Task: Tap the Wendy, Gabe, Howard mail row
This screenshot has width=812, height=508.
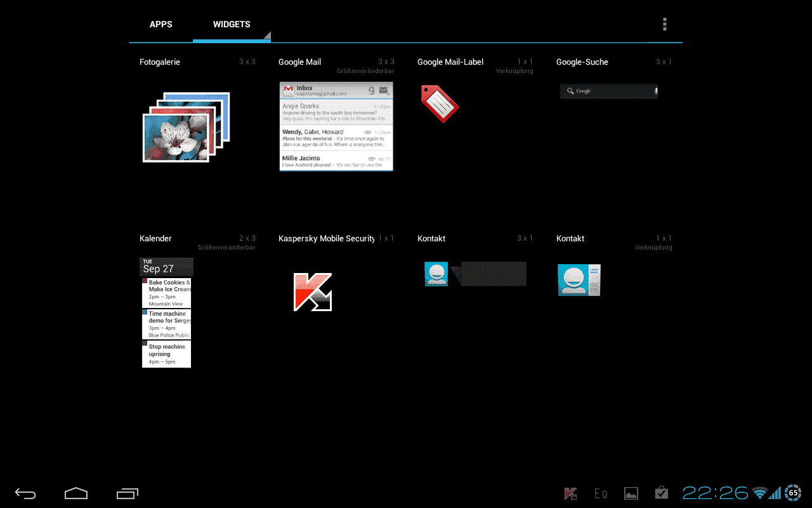Action: [336, 138]
